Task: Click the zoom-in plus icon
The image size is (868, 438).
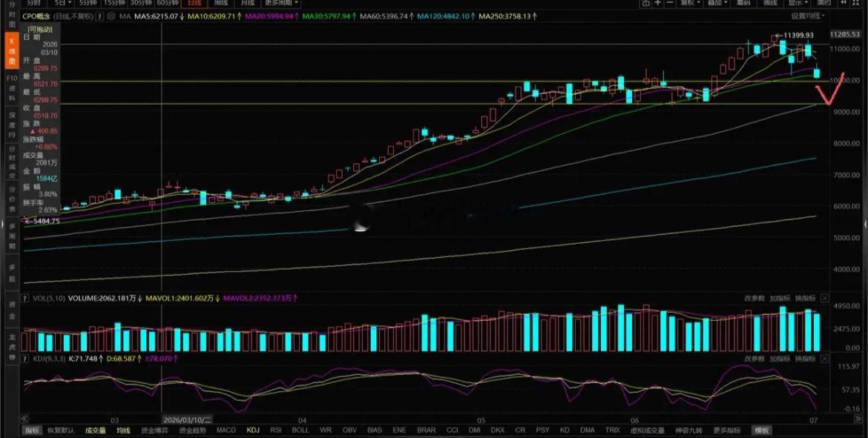Action: point(658,3)
